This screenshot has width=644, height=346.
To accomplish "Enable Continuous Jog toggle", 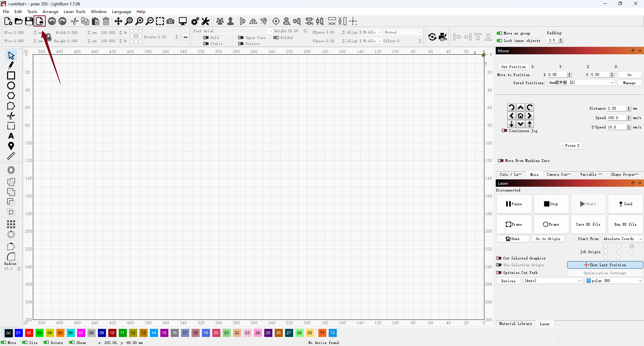I will [x=504, y=131].
